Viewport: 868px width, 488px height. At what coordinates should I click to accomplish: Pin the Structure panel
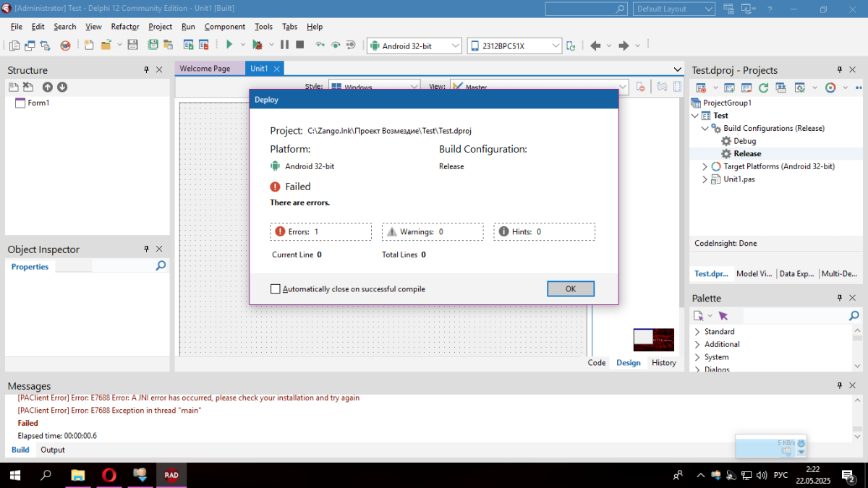click(x=146, y=69)
